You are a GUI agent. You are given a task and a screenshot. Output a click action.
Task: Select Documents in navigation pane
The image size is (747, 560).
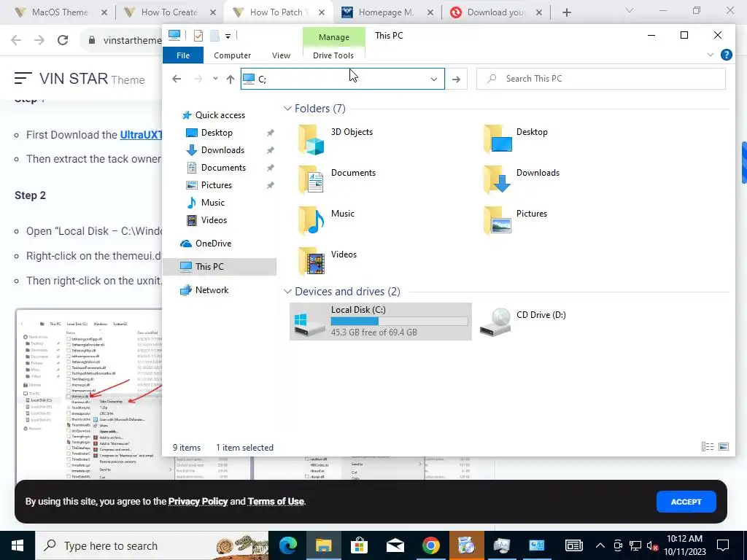point(216,168)
